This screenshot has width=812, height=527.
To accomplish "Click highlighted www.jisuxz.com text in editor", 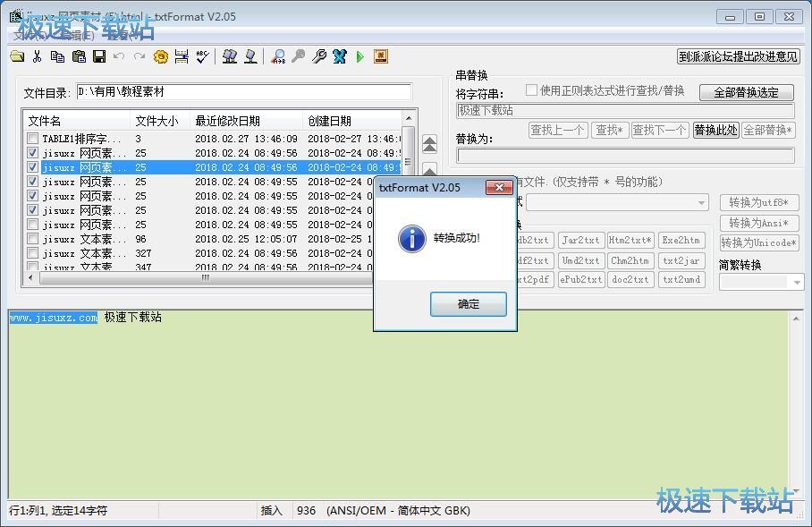I will [54, 317].
